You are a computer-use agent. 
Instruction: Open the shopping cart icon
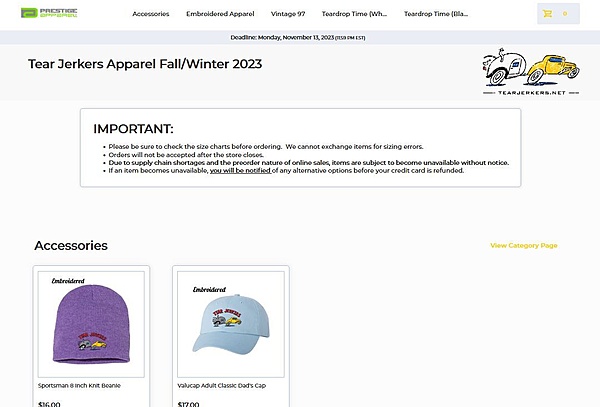(547, 14)
